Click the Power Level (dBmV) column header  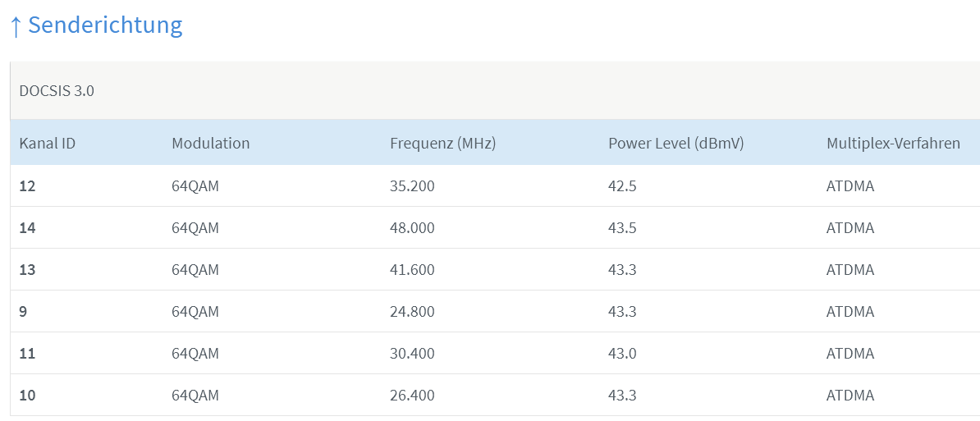coord(675,143)
